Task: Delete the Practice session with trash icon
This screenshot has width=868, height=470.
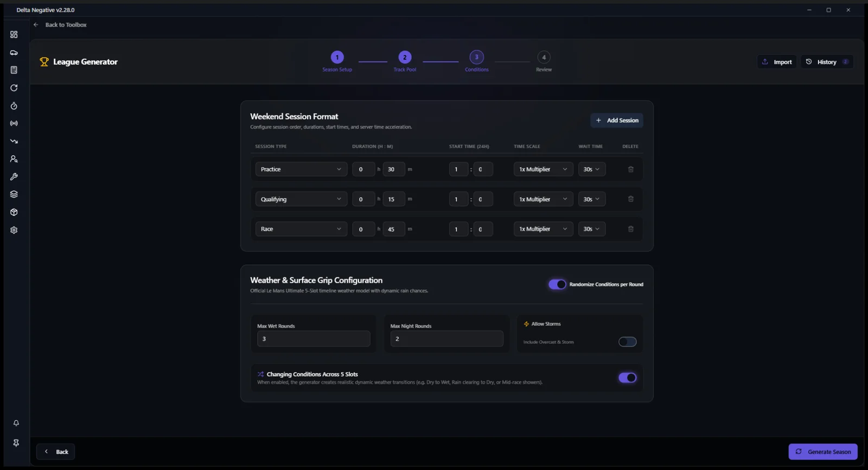Action: coord(631,169)
